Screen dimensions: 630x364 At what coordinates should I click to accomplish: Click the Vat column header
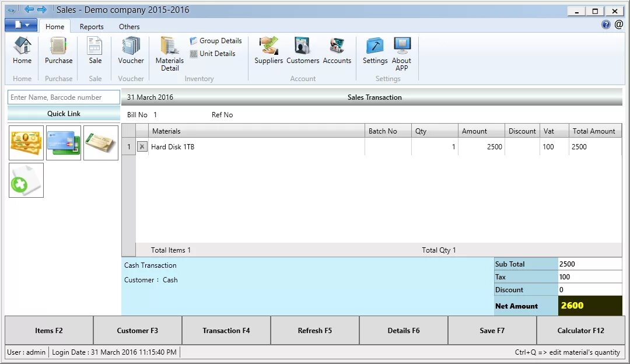554,131
